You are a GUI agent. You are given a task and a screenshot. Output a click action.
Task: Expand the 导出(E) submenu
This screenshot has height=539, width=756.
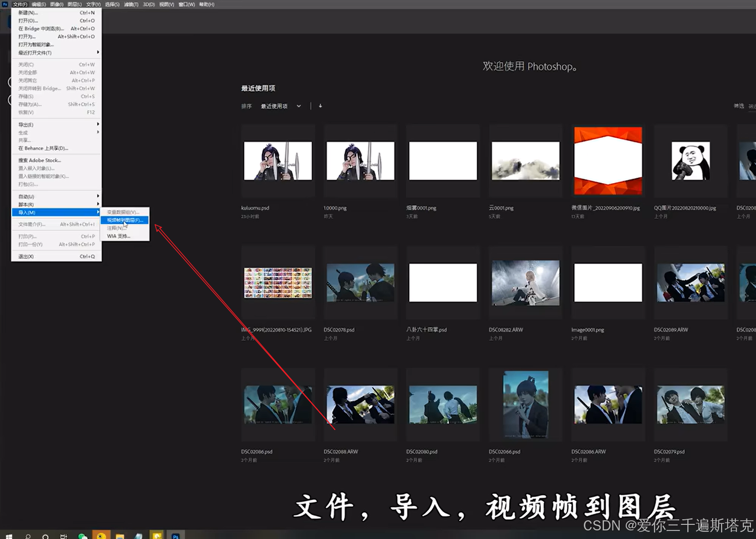click(x=57, y=125)
